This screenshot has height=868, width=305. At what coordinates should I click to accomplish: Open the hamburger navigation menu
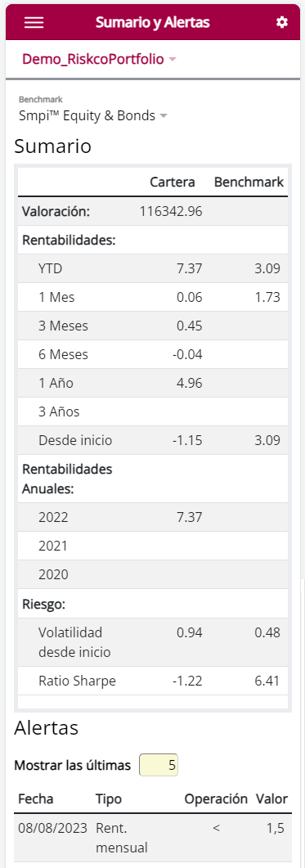click(x=34, y=22)
